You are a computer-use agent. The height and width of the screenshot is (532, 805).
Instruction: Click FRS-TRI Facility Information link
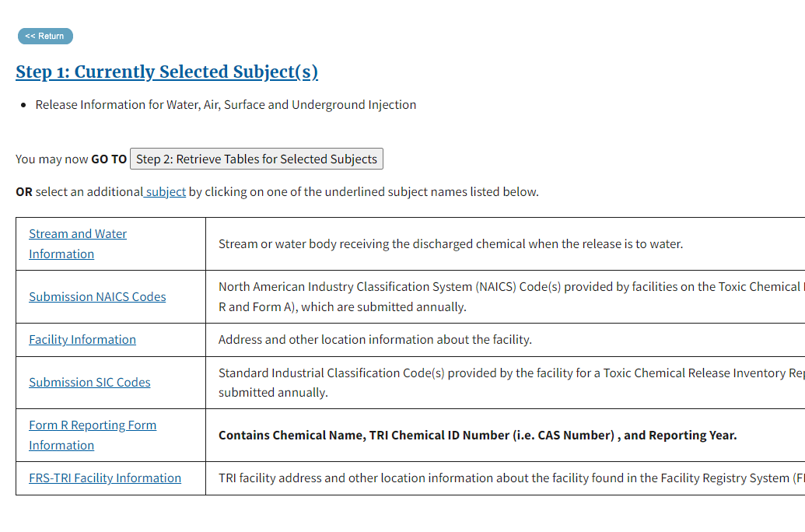point(104,478)
